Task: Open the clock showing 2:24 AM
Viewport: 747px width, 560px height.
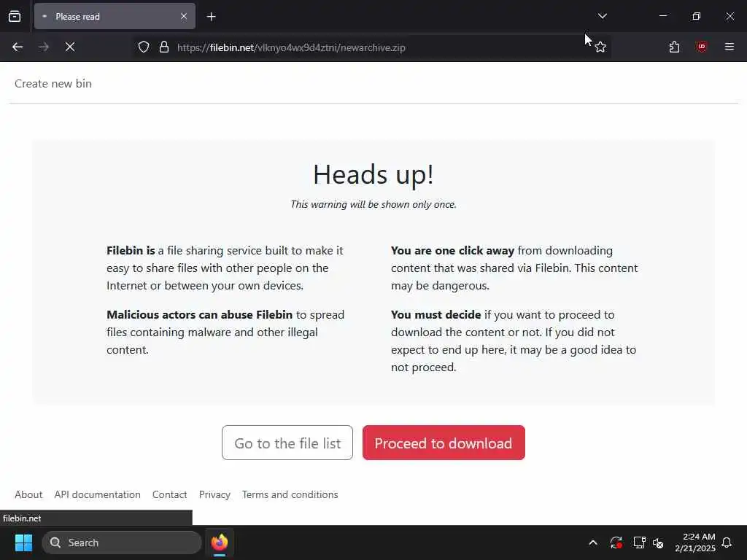Action: click(695, 542)
